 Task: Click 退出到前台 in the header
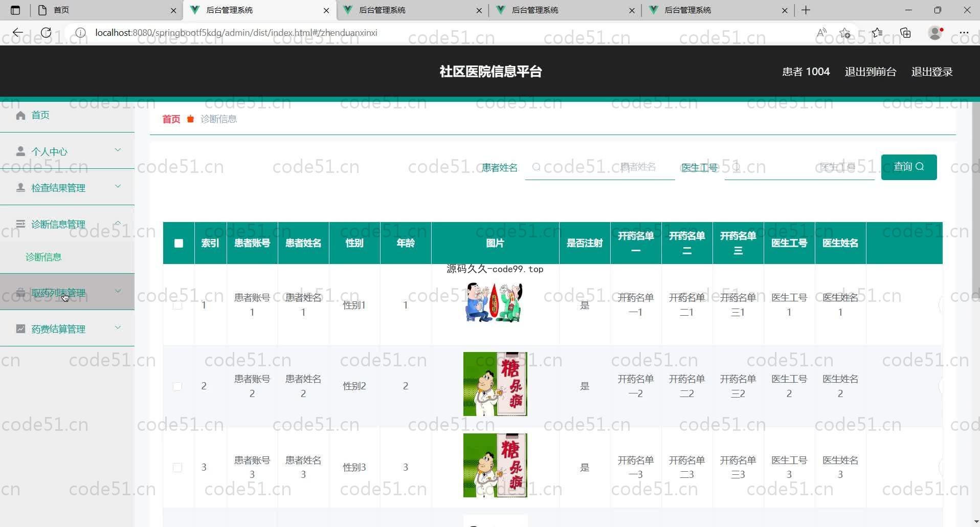[871, 72]
